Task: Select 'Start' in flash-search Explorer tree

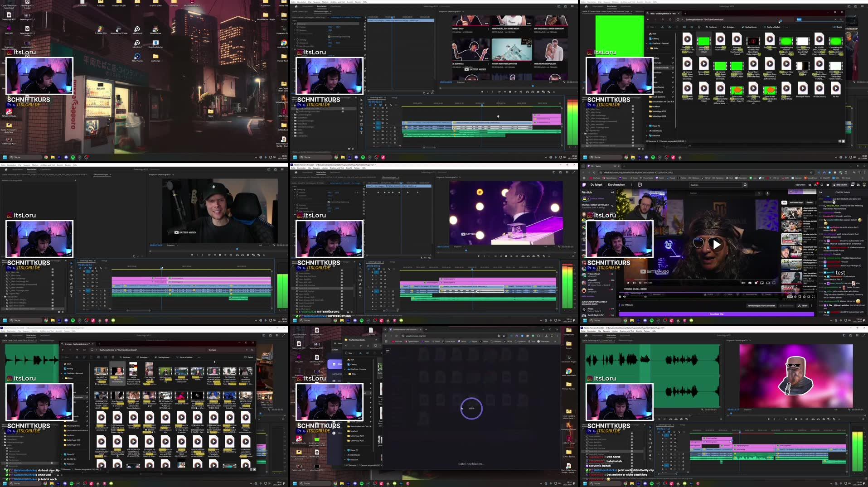Action: click(x=653, y=34)
